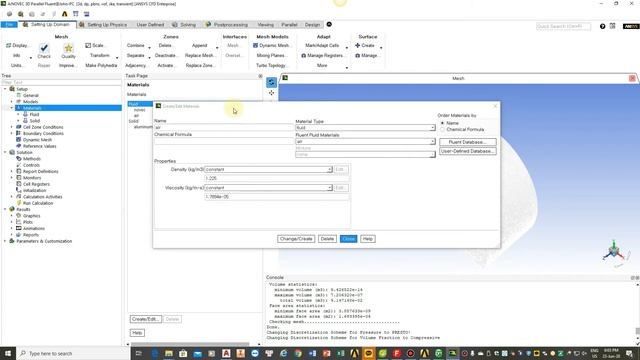Click the Quick Search box

point(563,26)
